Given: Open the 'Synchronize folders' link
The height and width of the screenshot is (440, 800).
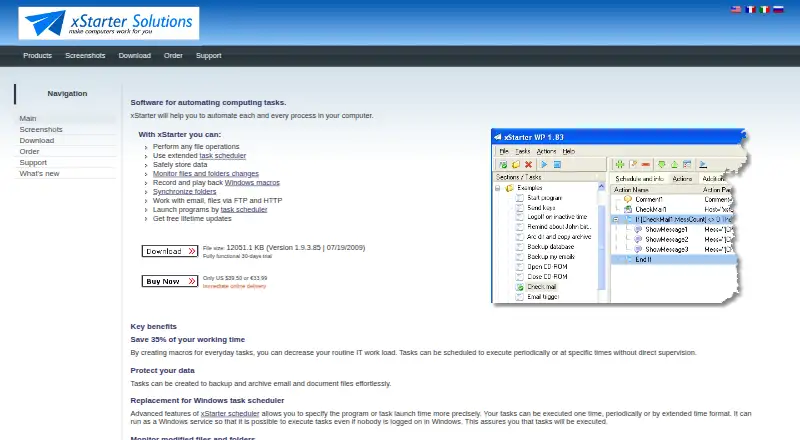Looking at the screenshot, I should pyautogui.click(x=184, y=191).
